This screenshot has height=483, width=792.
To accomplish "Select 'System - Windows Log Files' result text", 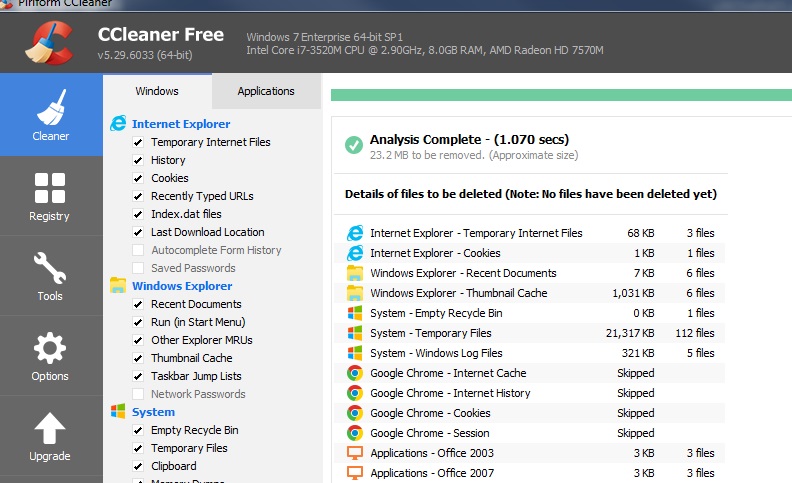I will click(x=436, y=353).
